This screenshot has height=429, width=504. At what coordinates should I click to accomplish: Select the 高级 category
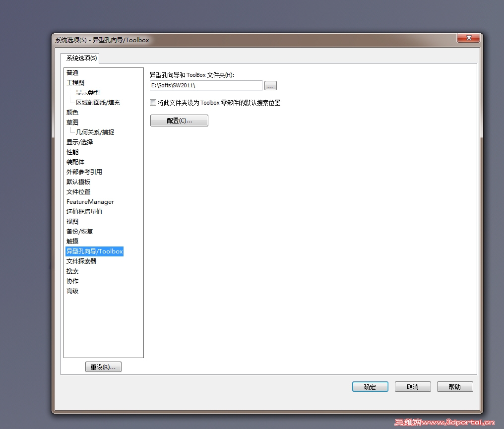72,291
